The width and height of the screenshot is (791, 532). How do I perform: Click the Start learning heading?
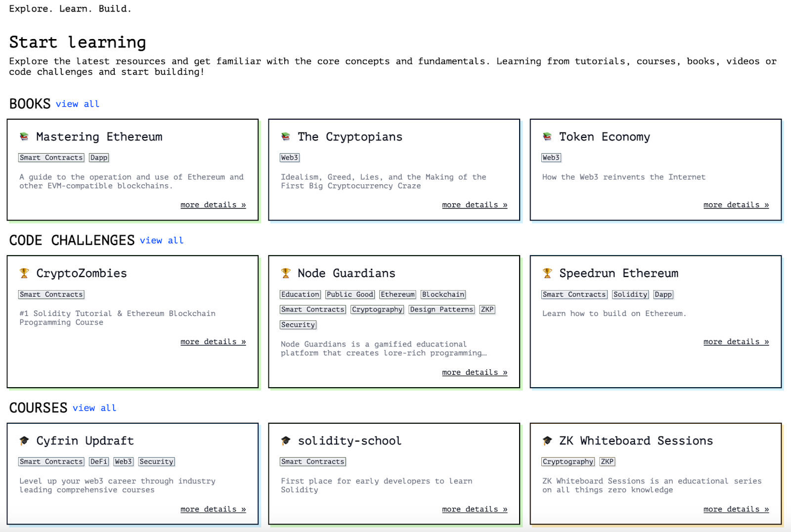78,43
